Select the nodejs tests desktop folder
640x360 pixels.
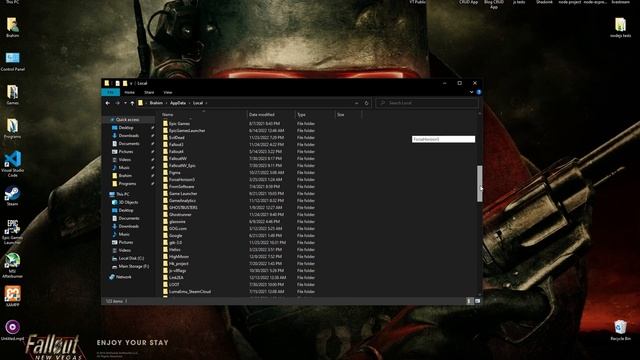click(x=620, y=27)
